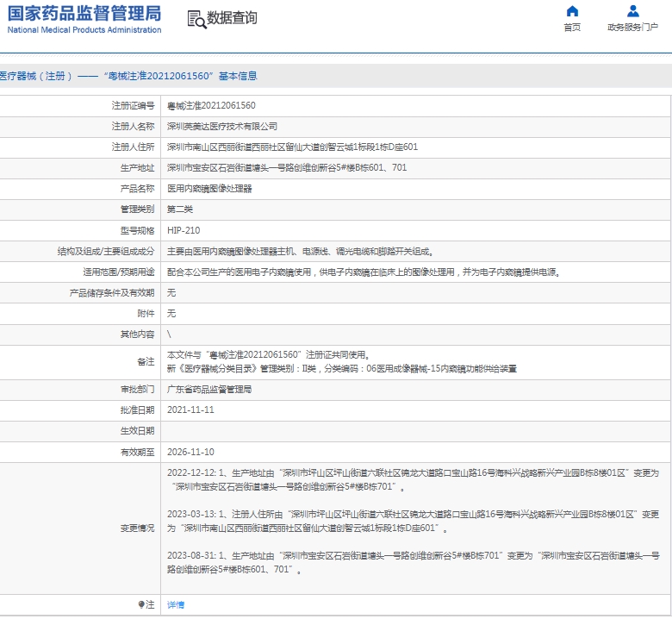Viewport: 672px width, 619px height.
Task: Select the 注册人住所 address value
Action: pos(292,147)
